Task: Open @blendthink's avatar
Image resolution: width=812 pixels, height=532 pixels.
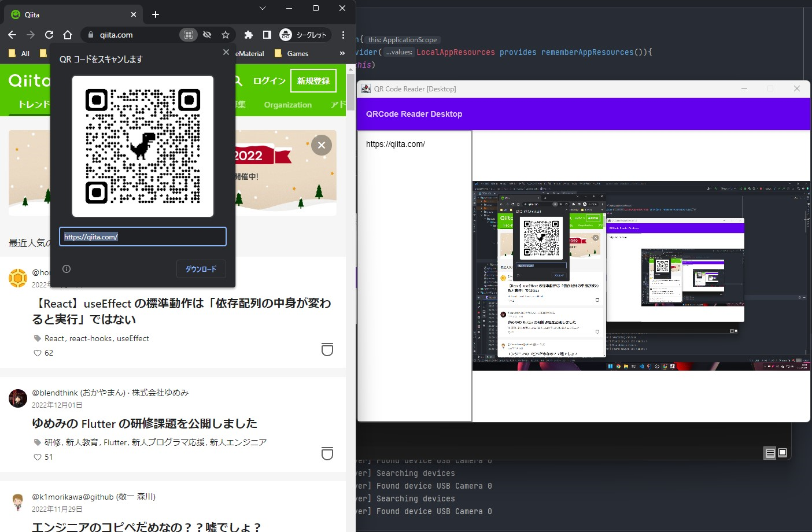Action: (x=18, y=398)
